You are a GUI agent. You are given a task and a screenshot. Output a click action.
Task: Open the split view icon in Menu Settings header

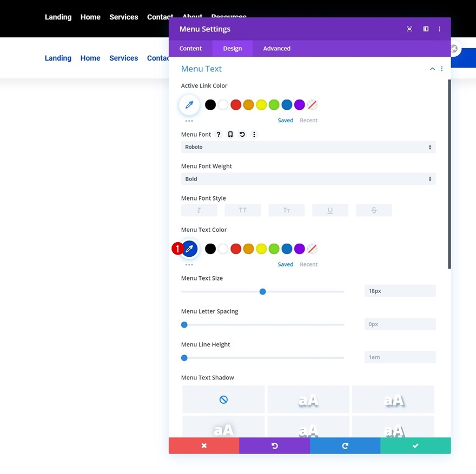(x=426, y=29)
